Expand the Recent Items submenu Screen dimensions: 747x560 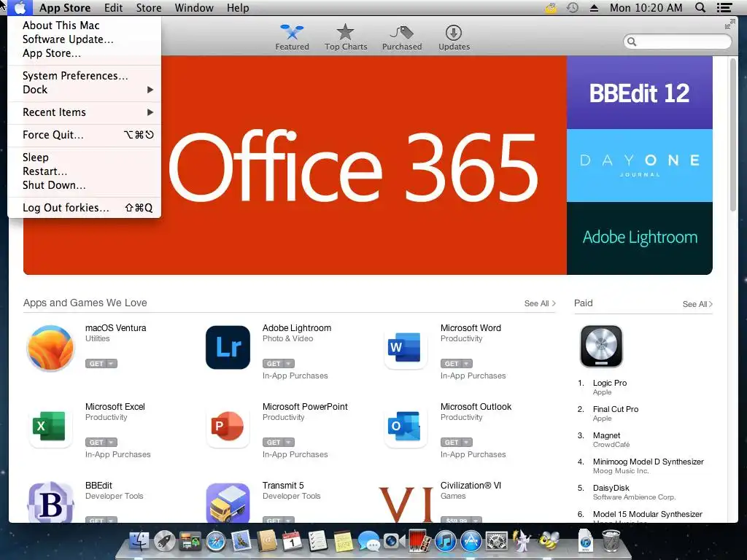click(85, 112)
